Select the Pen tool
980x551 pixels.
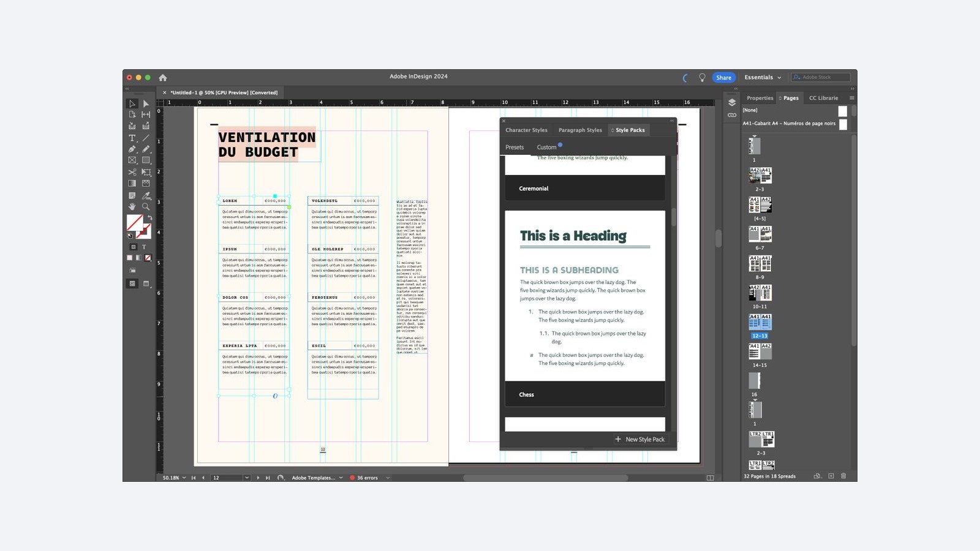pos(132,149)
